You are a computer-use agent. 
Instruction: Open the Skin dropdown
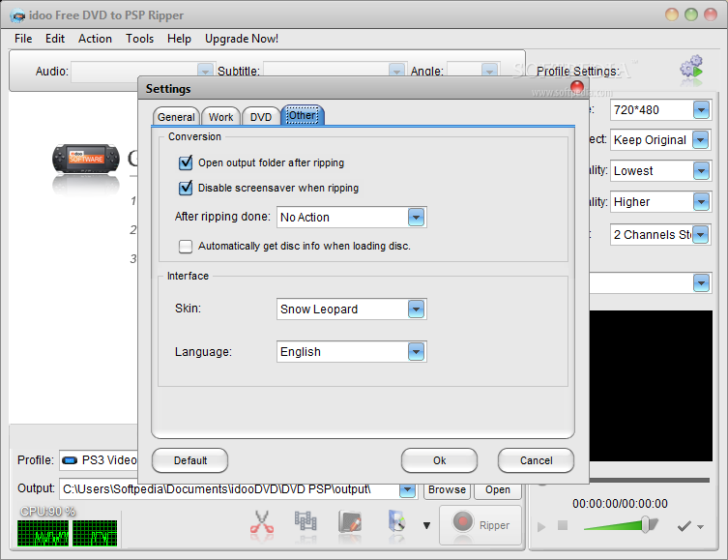pos(416,309)
